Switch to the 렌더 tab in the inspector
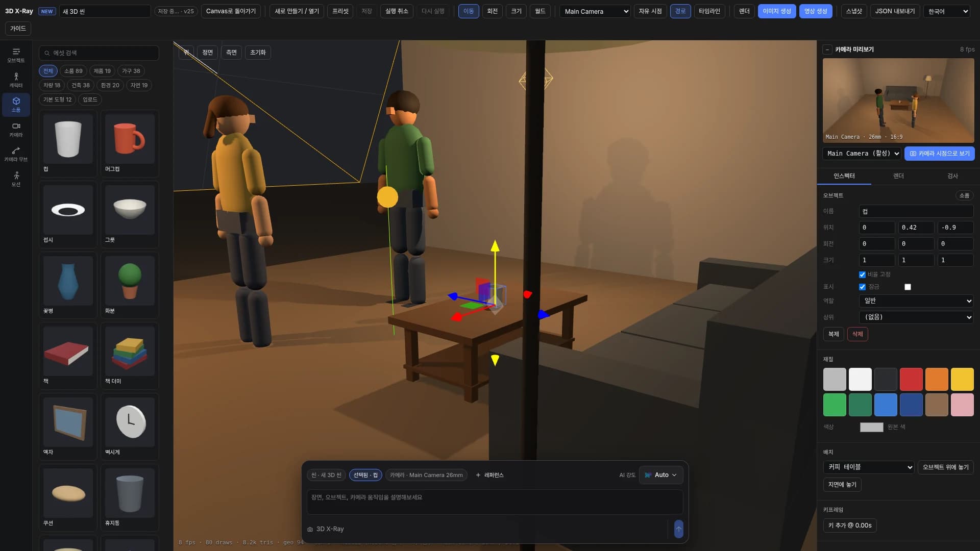 pyautogui.click(x=898, y=176)
